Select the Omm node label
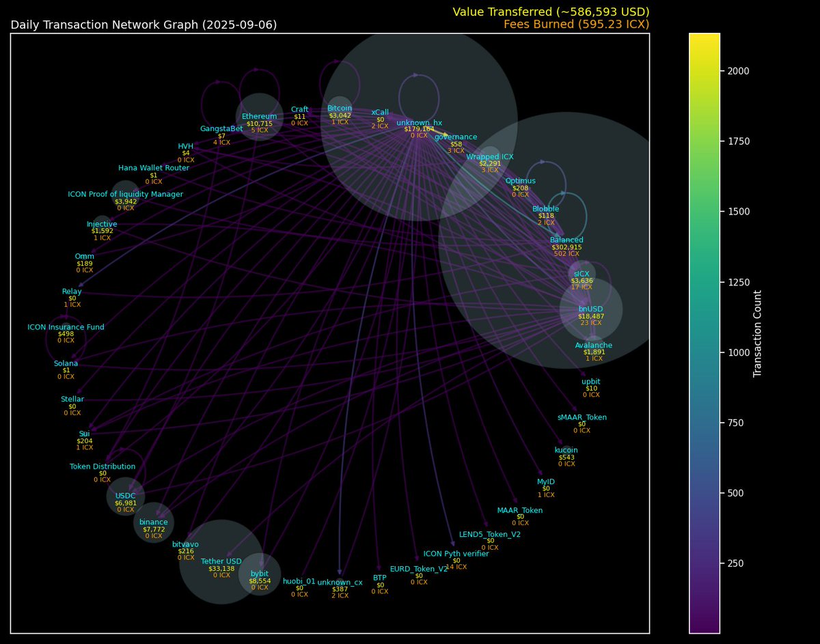This screenshot has width=820, height=644. [85, 256]
